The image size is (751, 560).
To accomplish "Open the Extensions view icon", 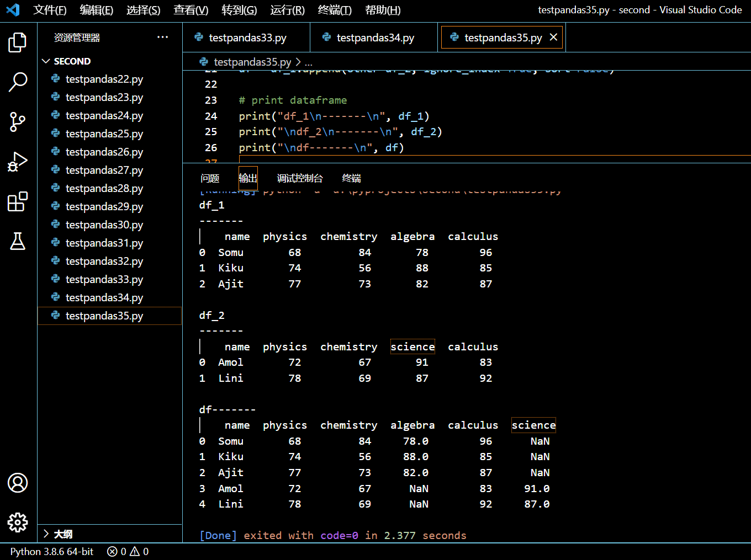I will point(18,201).
